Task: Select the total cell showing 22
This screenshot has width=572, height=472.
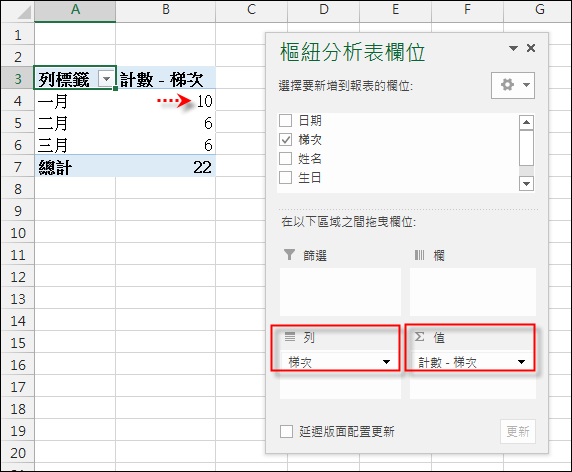Action: coord(166,167)
